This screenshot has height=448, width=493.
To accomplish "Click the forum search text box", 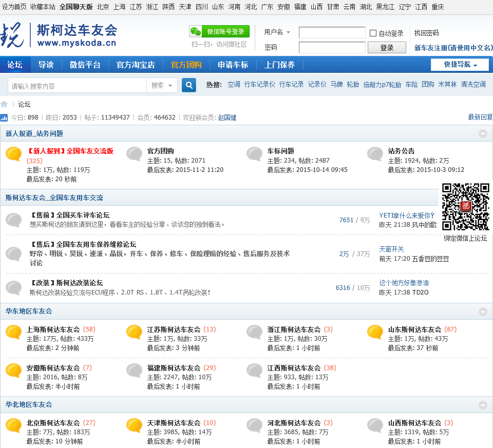I will [78, 86].
